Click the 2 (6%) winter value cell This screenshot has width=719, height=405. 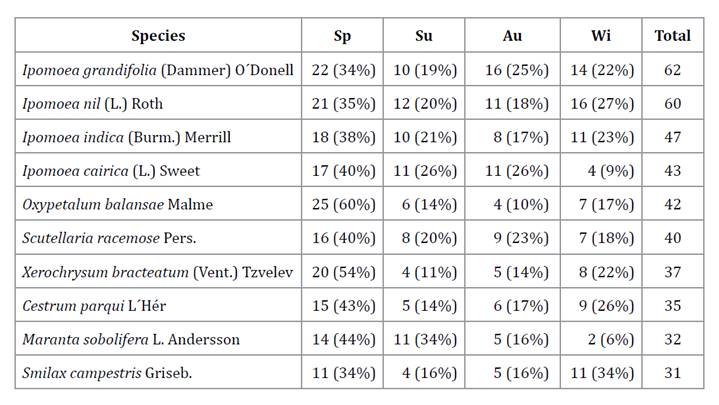click(x=600, y=339)
